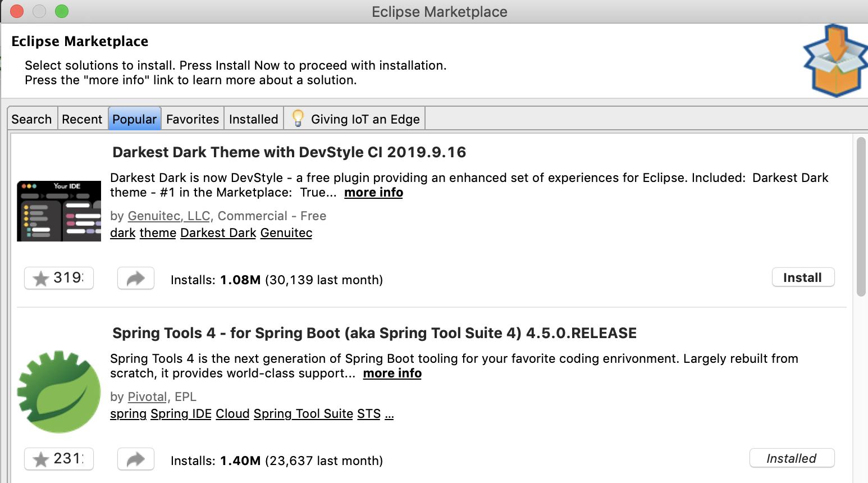Click the lightbulb icon on IoT tab
Viewport: 868px width, 483px height.
click(298, 119)
